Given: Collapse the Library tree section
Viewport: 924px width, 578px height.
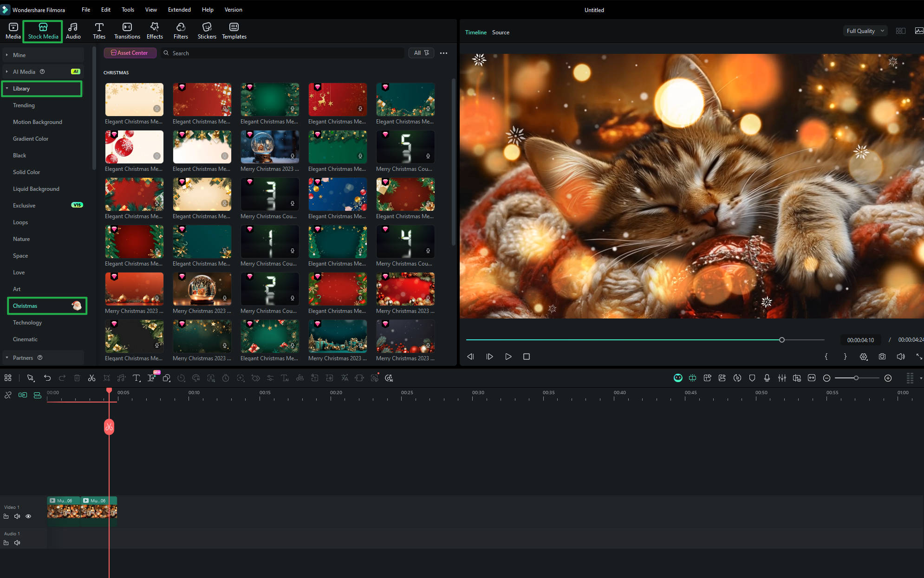Looking at the screenshot, I should pos(7,88).
